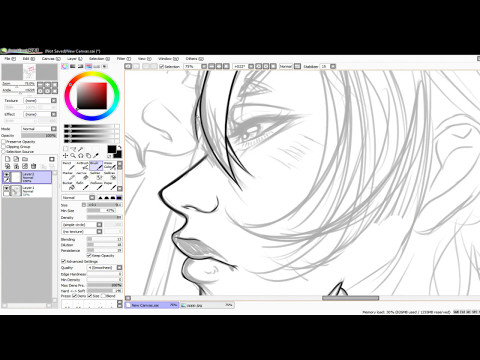480x360 pixels.
Task: Open the Texture dropdown arrow
Action: [54, 100]
